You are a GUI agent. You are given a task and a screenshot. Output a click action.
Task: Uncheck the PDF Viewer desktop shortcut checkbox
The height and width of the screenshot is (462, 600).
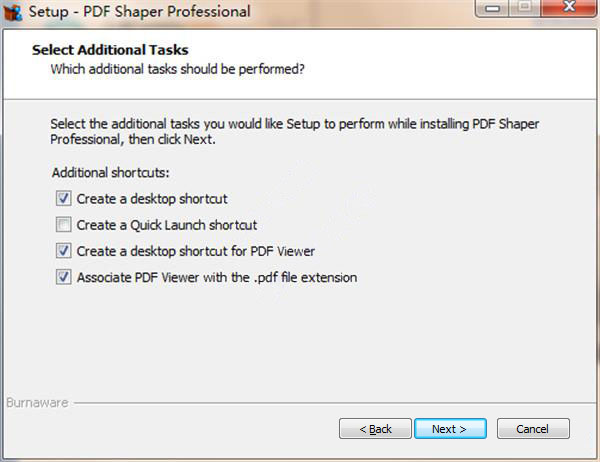point(64,251)
